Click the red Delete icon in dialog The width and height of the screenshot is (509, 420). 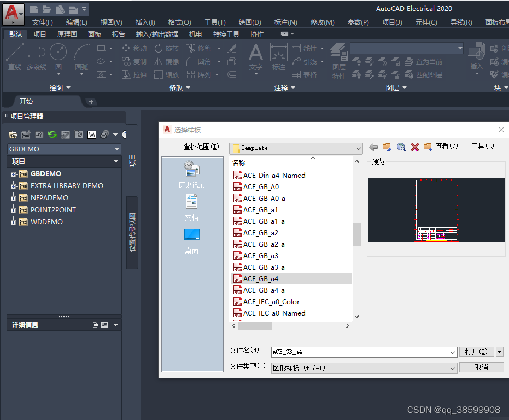coord(414,147)
